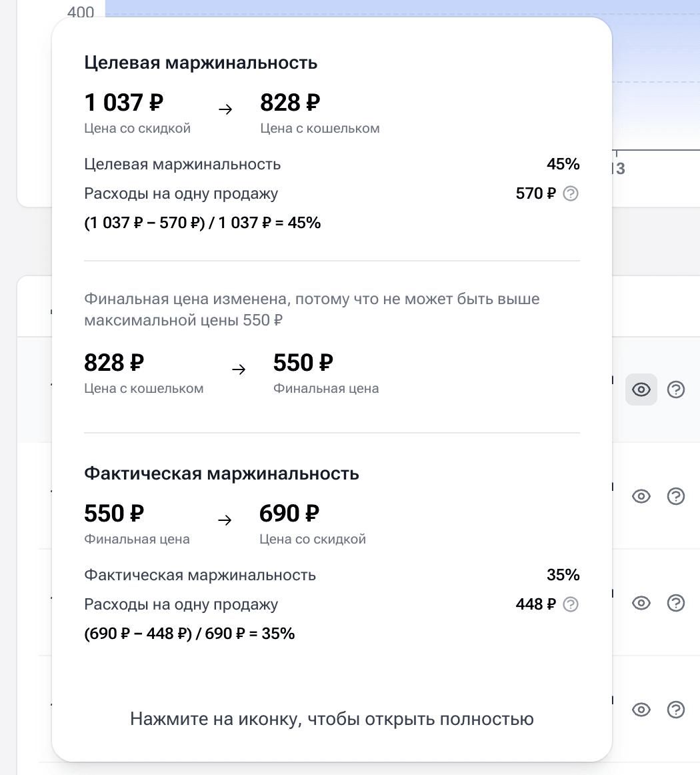Open the question mark help in the third row
Viewport: 700px width, 775px height.
[676, 603]
